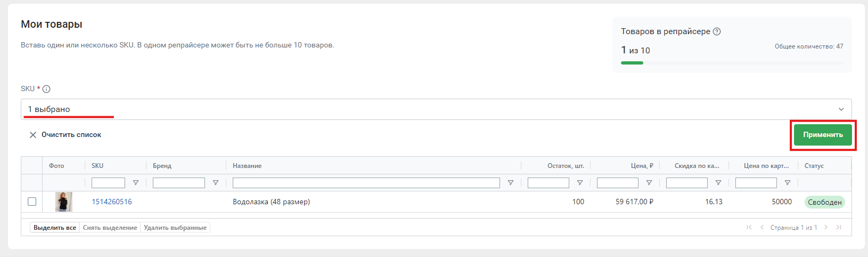Go to the previous page arrow
Viewport: 868px width, 257px height.
click(762, 227)
